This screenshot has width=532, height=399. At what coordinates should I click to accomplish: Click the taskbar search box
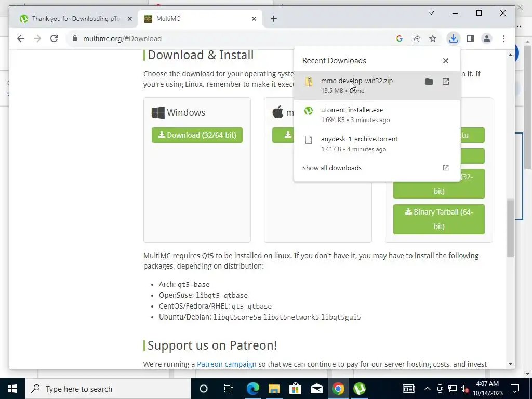(108, 389)
